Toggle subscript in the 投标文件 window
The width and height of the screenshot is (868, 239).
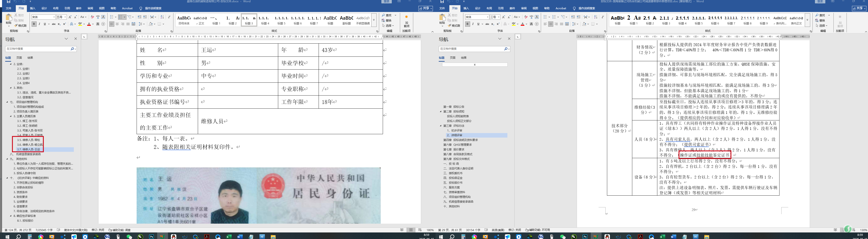[59, 24]
